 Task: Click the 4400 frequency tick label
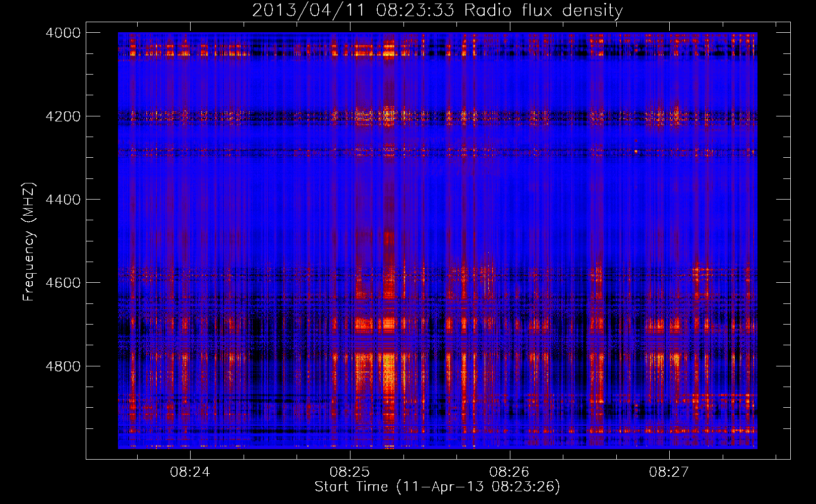63,200
